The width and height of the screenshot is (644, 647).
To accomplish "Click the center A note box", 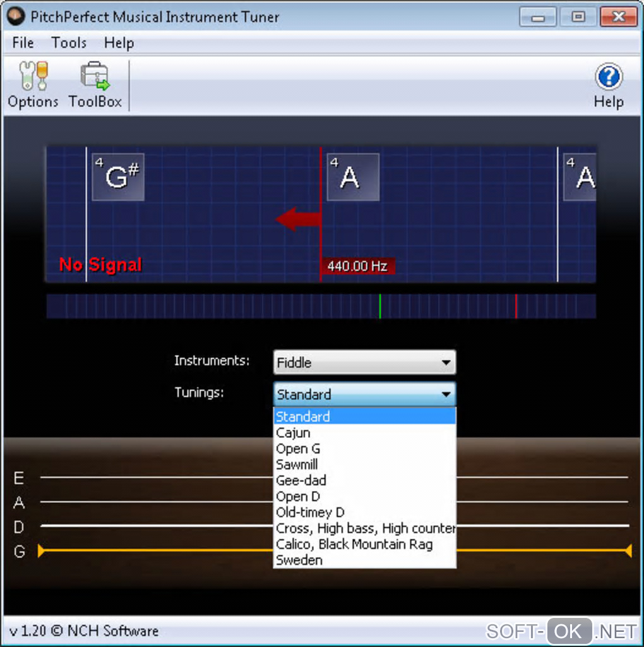I will click(x=353, y=177).
